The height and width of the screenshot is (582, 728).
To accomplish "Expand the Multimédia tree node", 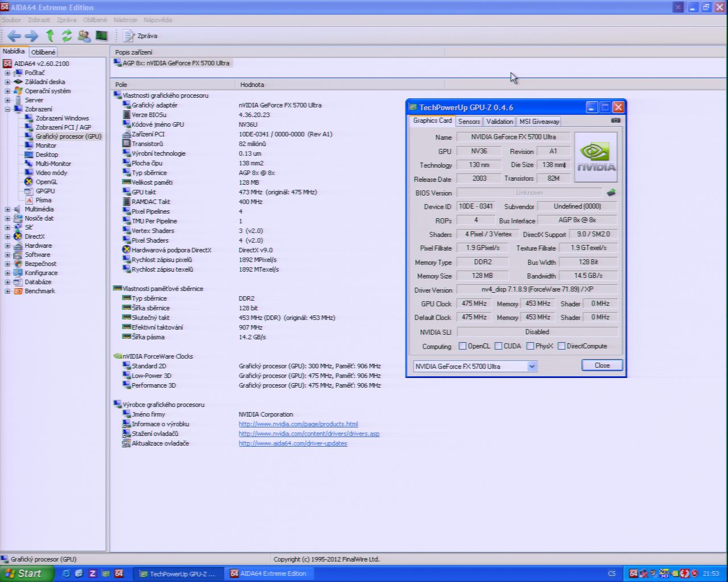I will [x=7, y=209].
